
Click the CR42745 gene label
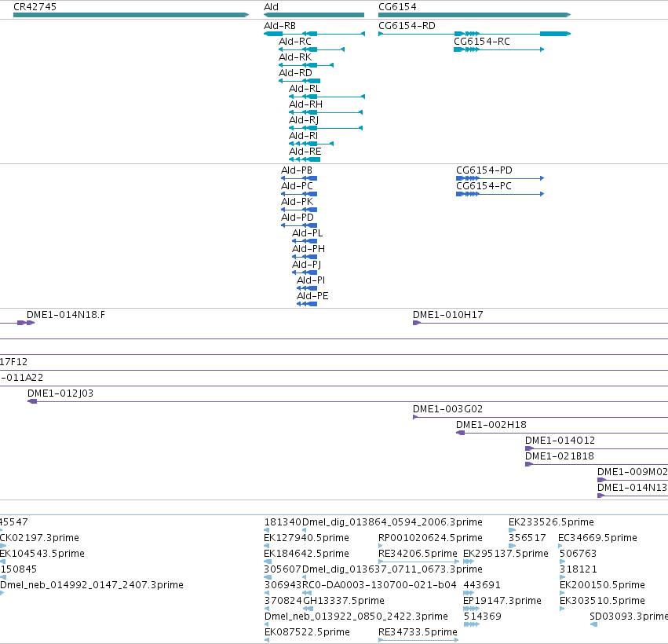[x=35, y=7]
